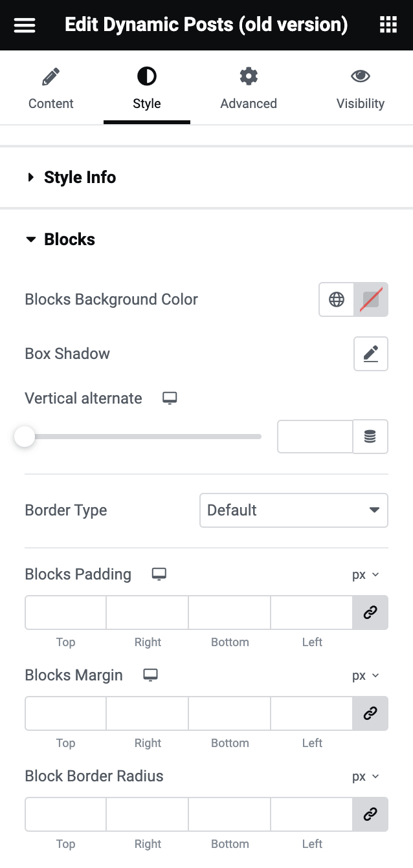Open the hamburger menu in the top bar
The height and width of the screenshot is (868, 413).
point(24,25)
